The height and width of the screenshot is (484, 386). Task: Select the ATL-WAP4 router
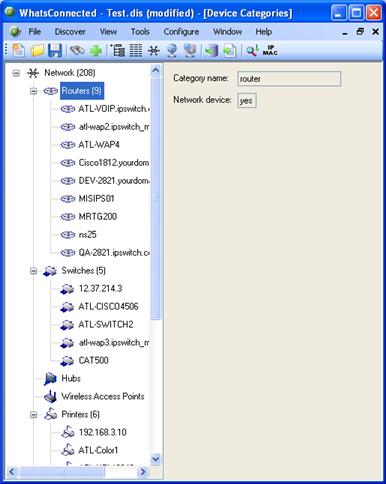tap(99, 145)
